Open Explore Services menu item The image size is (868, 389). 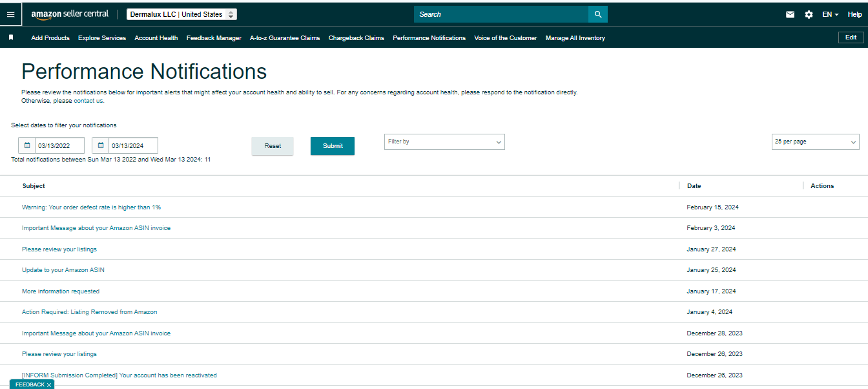point(102,38)
